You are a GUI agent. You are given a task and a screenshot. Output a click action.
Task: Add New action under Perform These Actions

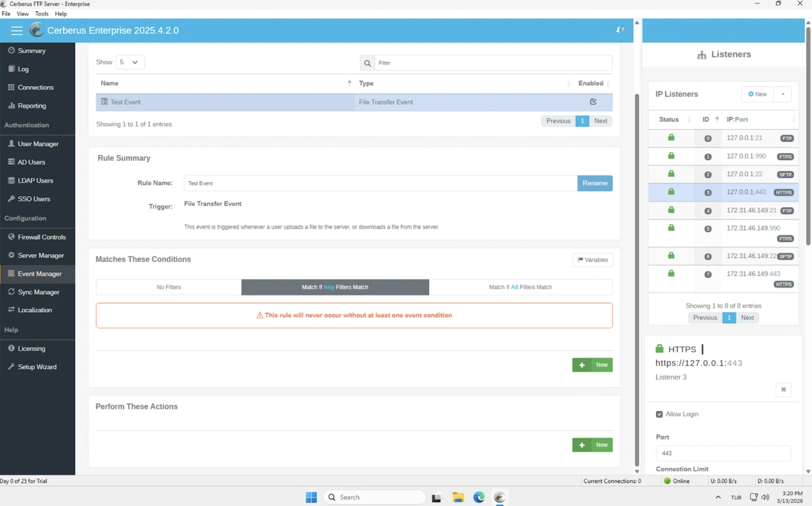click(592, 445)
